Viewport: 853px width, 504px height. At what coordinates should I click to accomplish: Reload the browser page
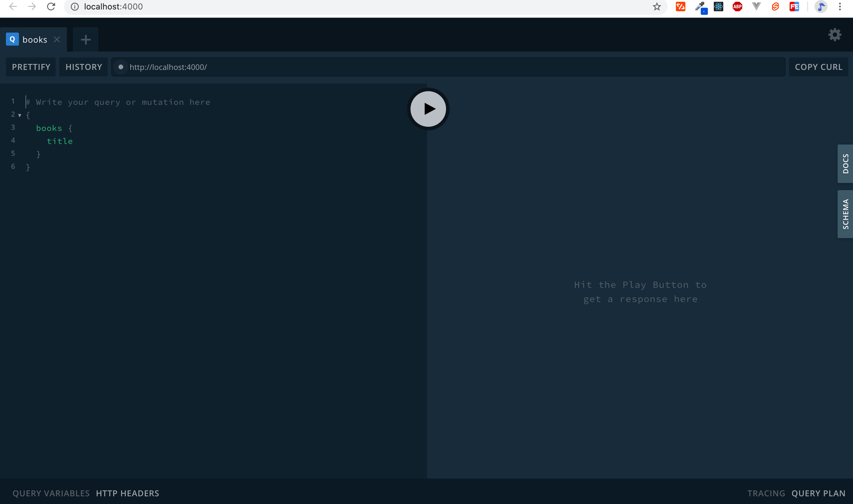pyautogui.click(x=51, y=7)
